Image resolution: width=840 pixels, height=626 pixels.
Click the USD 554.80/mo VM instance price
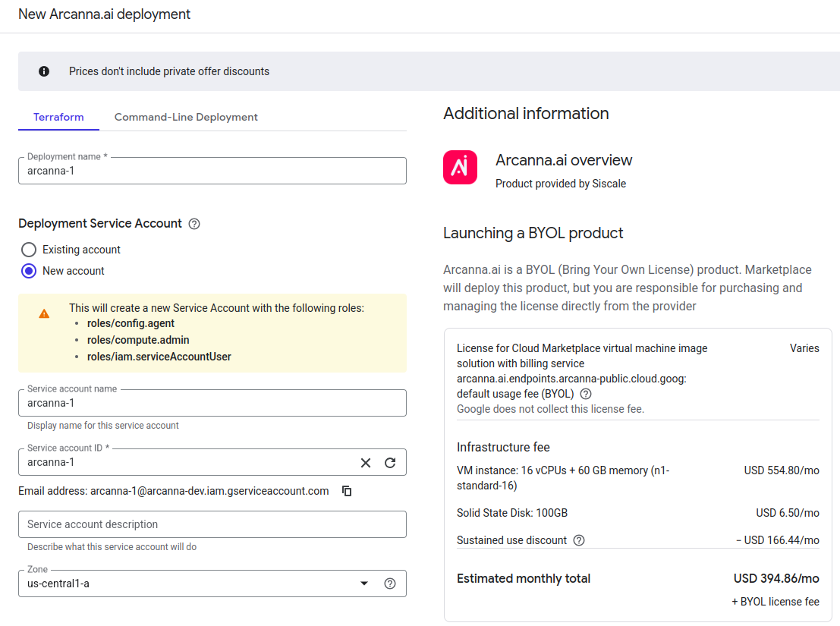pyautogui.click(x=782, y=470)
